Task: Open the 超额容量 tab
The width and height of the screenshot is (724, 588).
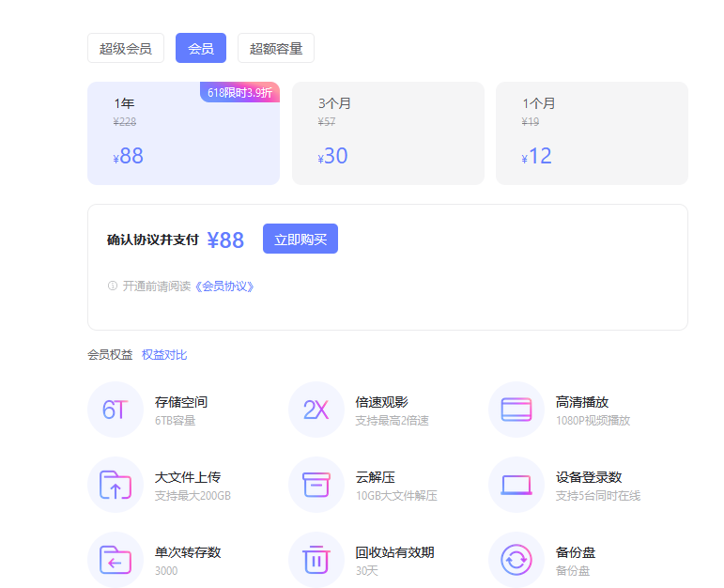Action: [x=276, y=48]
